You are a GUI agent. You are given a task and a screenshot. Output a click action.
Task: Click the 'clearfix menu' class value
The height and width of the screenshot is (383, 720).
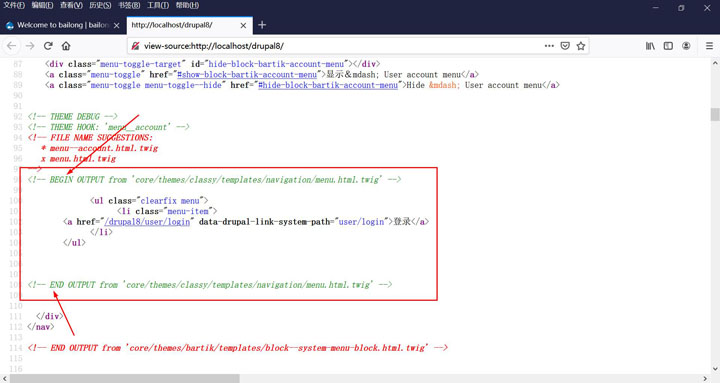coord(170,201)
